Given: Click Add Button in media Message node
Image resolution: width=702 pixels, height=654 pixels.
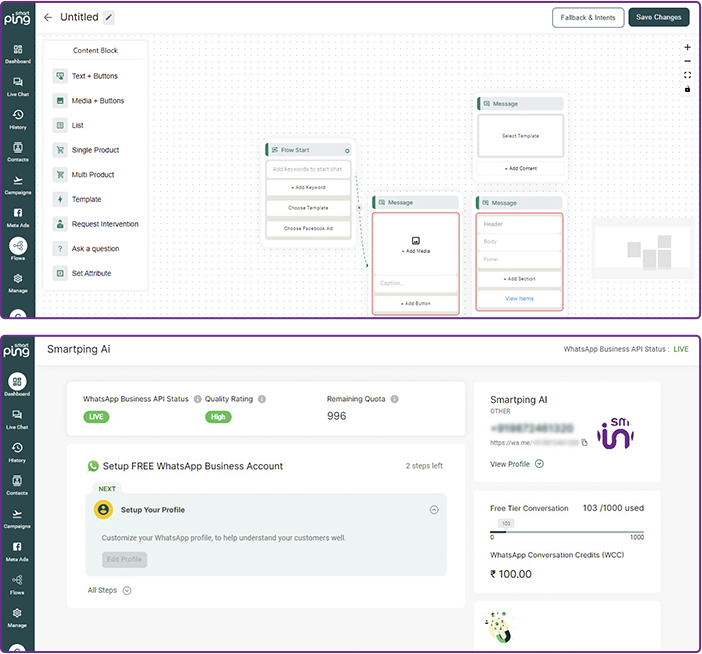Looking at the screenshot, I should [x=415, y=303].
